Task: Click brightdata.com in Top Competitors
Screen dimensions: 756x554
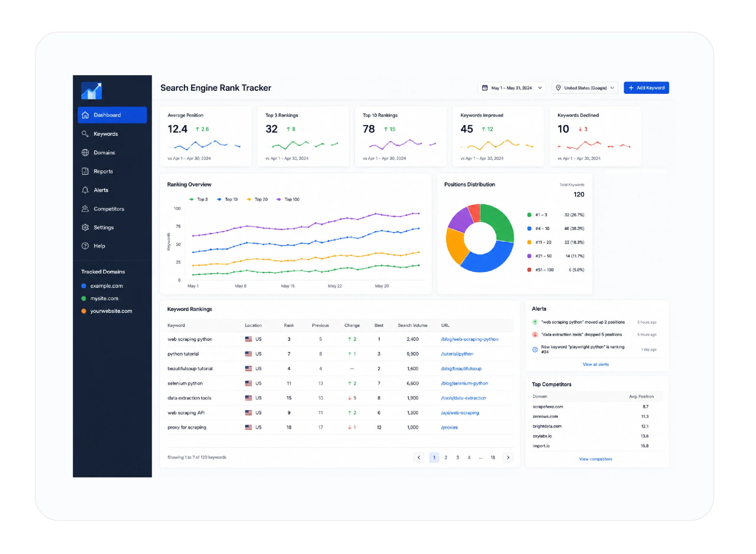Action: click(547, 427)
